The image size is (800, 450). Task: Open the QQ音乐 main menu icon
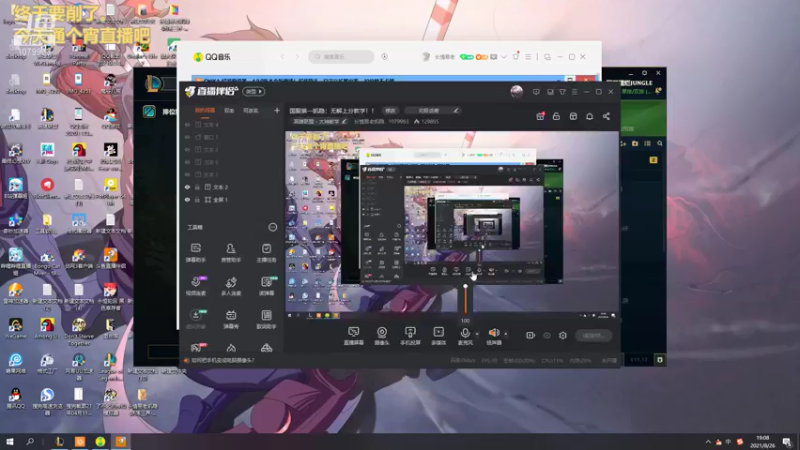[528, 57]
